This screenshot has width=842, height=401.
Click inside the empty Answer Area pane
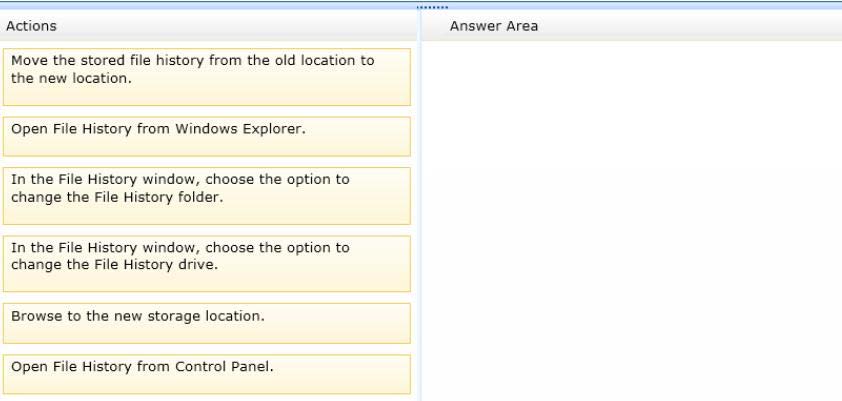pyautogui.click(x=632, y=220)
